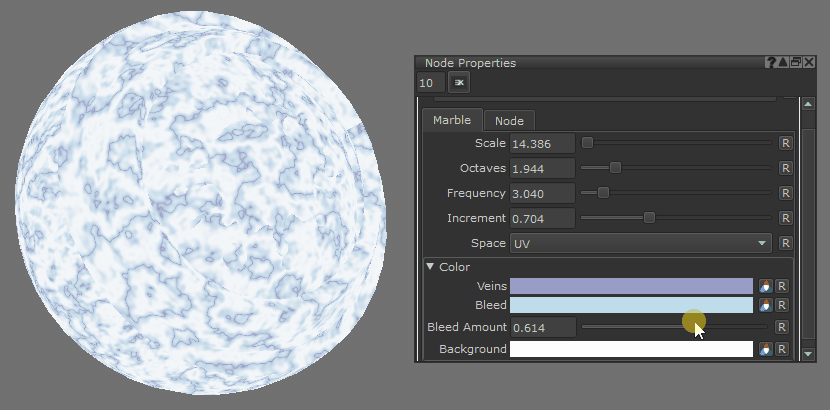This screenshot has height=410, width=830.
Task: Click the Scale value input field
Action: 542,143
